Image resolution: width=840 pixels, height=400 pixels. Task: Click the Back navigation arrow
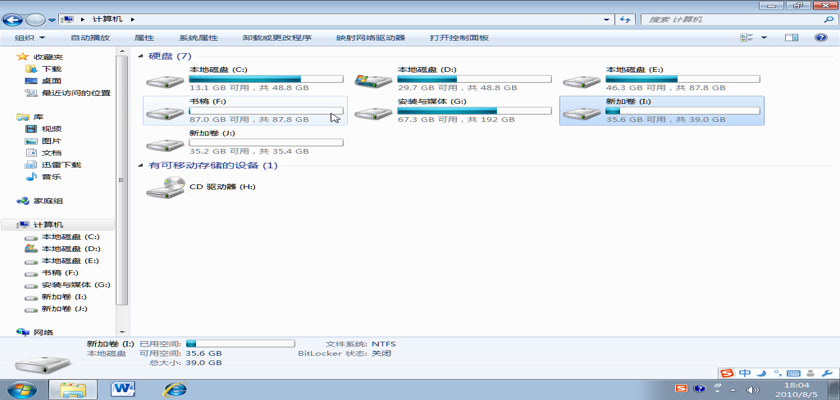point(14,19)
